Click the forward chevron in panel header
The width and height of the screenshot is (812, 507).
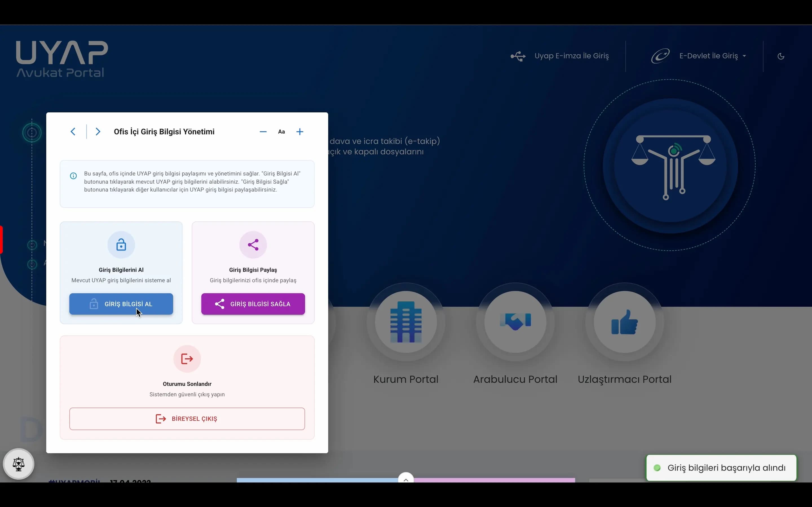tap(98, 132)
